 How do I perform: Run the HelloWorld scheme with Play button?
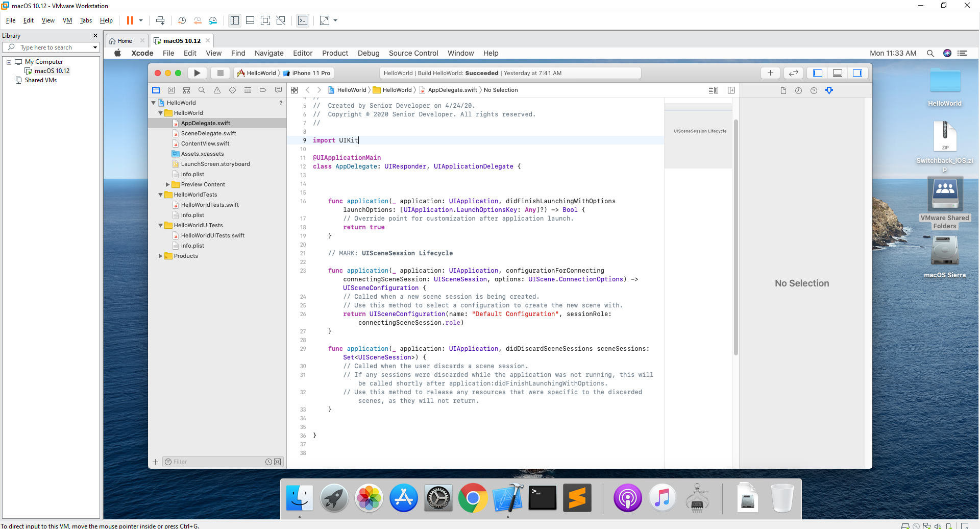(197, 73)
